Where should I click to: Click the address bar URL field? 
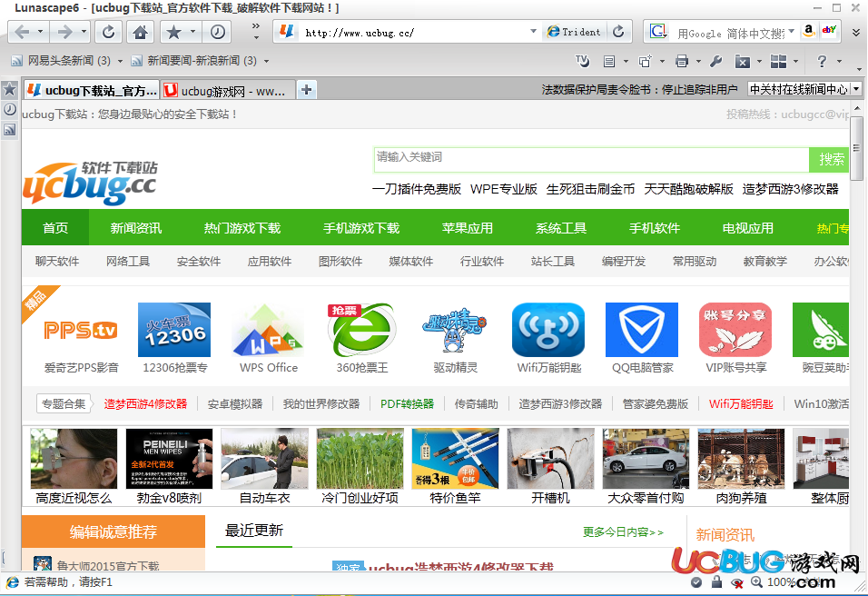click(x=414, y=33)
